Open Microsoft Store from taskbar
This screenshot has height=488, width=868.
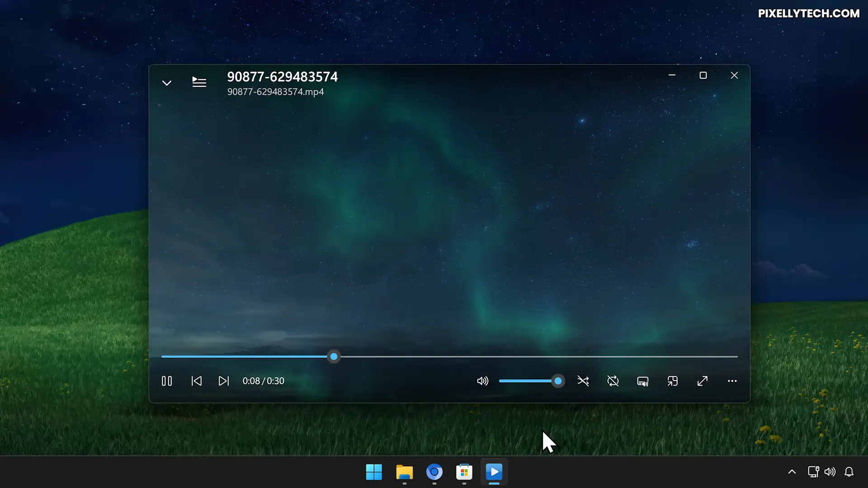pos(464,472)
